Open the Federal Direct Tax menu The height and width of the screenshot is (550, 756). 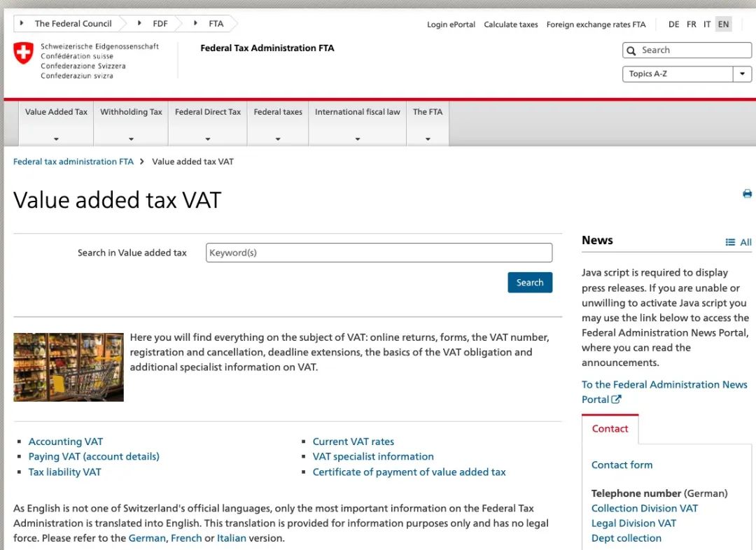click(207, 122)
